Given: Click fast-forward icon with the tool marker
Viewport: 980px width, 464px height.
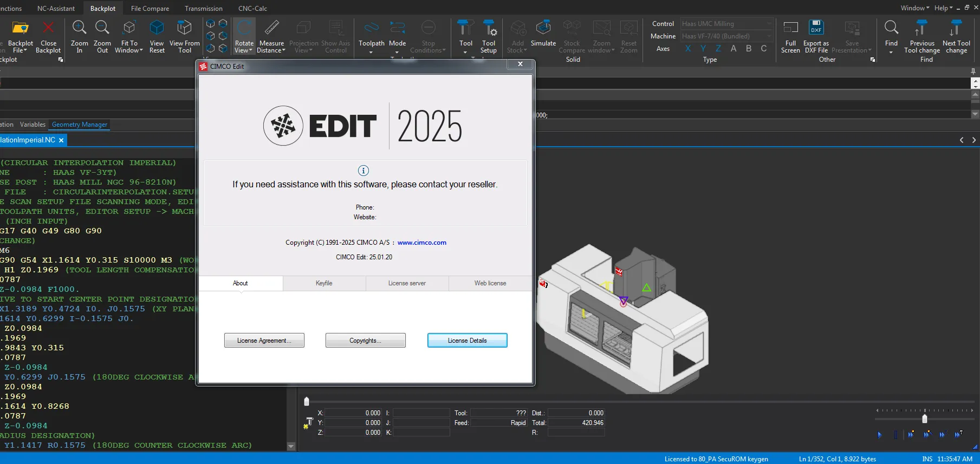Looking at the screenshot, I should 958,434.
